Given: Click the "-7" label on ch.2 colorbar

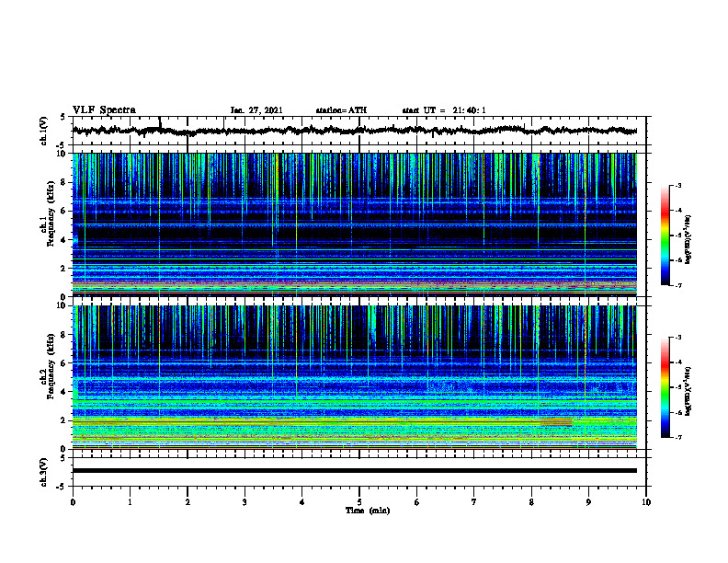Looking at the screenshot, I should pyautogui.click(x=677, y=438).
